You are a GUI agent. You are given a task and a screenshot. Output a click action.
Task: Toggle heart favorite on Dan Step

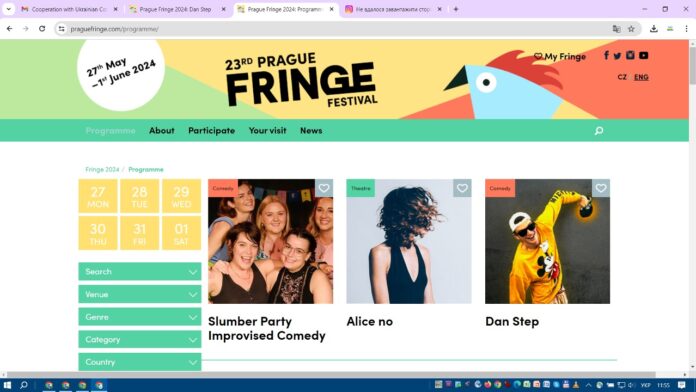pyautogui.click(x=601, y=188)
